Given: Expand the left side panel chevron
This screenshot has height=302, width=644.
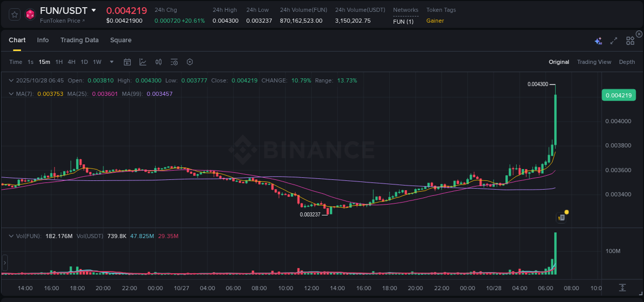Looking at the screenshot, I should click(x=4, y=263).
